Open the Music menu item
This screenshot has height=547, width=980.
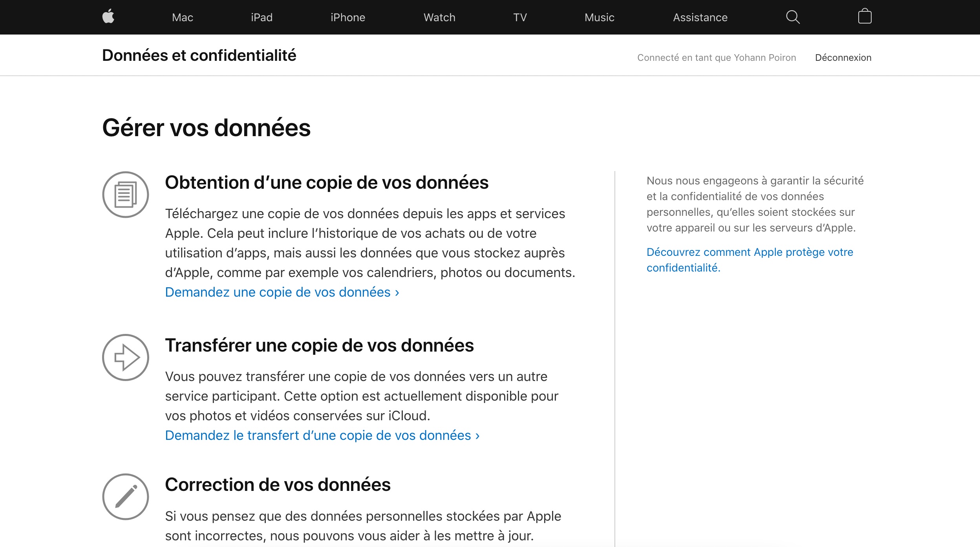599,17
